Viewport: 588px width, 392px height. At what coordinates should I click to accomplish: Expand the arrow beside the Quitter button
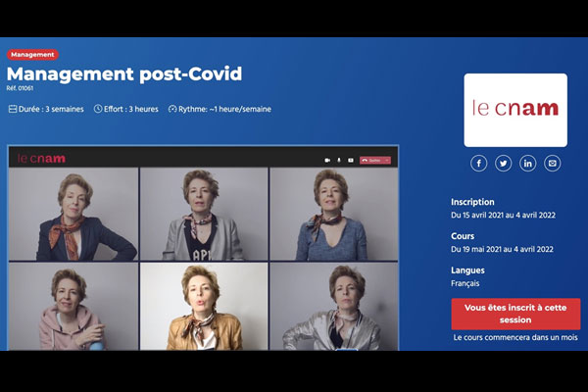[387, 159]
